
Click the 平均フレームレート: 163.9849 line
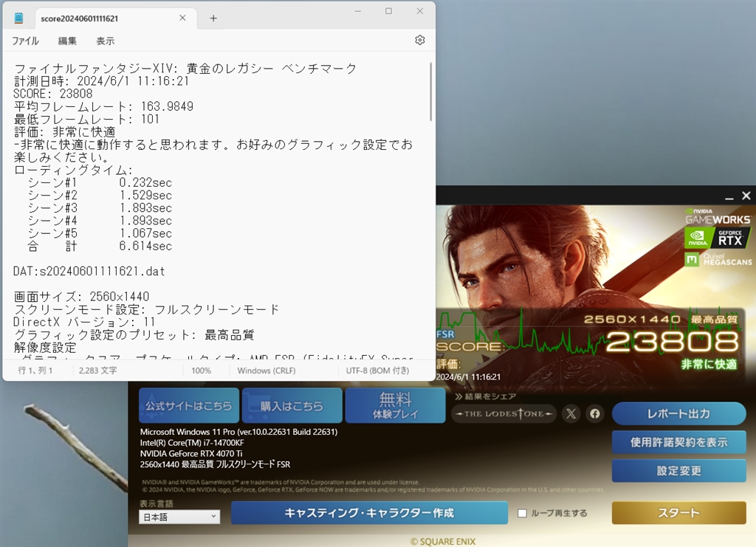click(x=103, y=106)
